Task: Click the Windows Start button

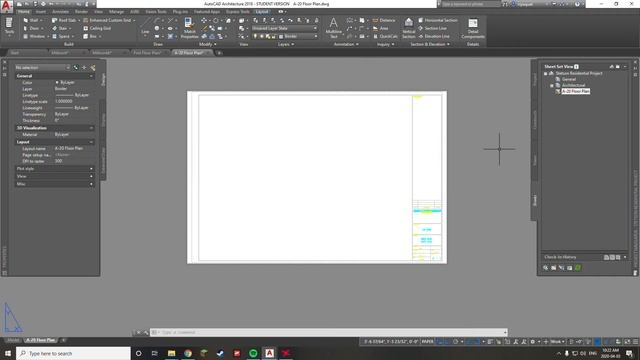Action: (x=7, y=353)
